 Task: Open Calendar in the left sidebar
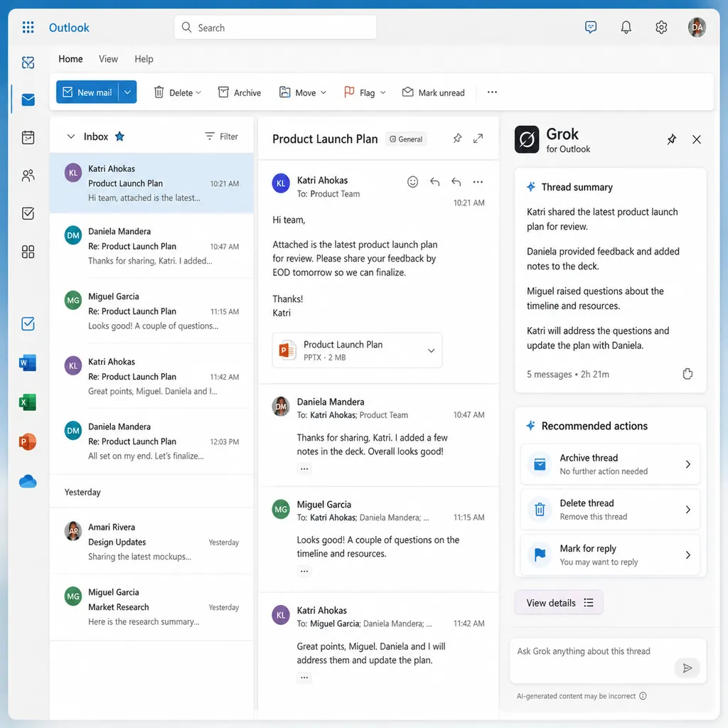[x=28, y=137]
